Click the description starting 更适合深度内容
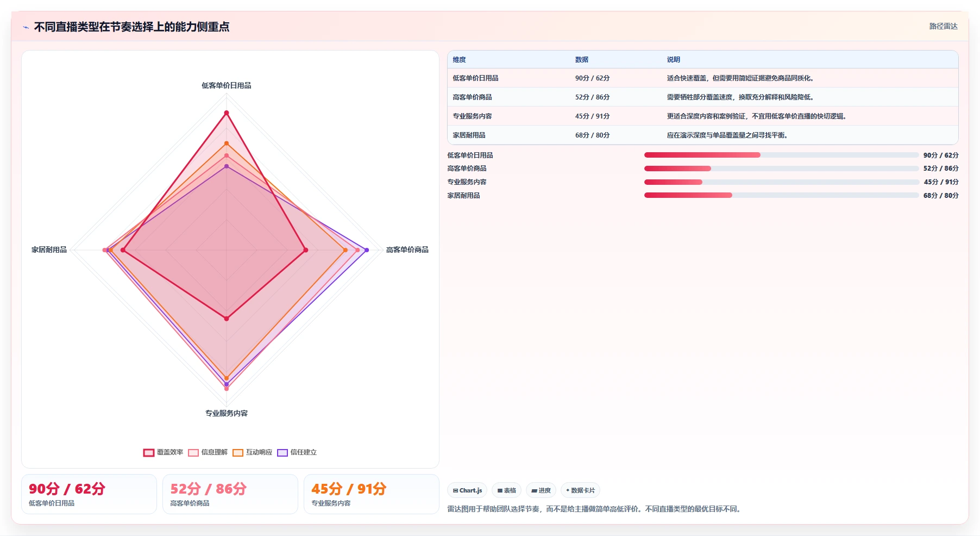 click(x=757, y=116)
